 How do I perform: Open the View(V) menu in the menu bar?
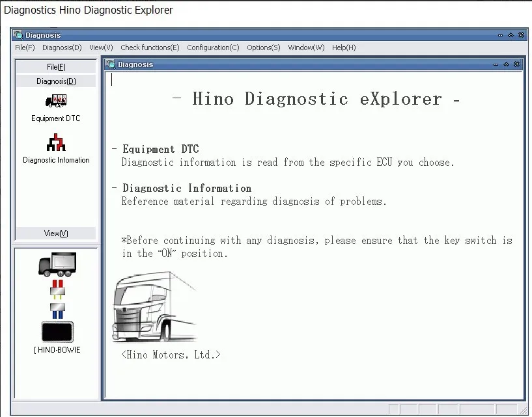tap(101, 47)
